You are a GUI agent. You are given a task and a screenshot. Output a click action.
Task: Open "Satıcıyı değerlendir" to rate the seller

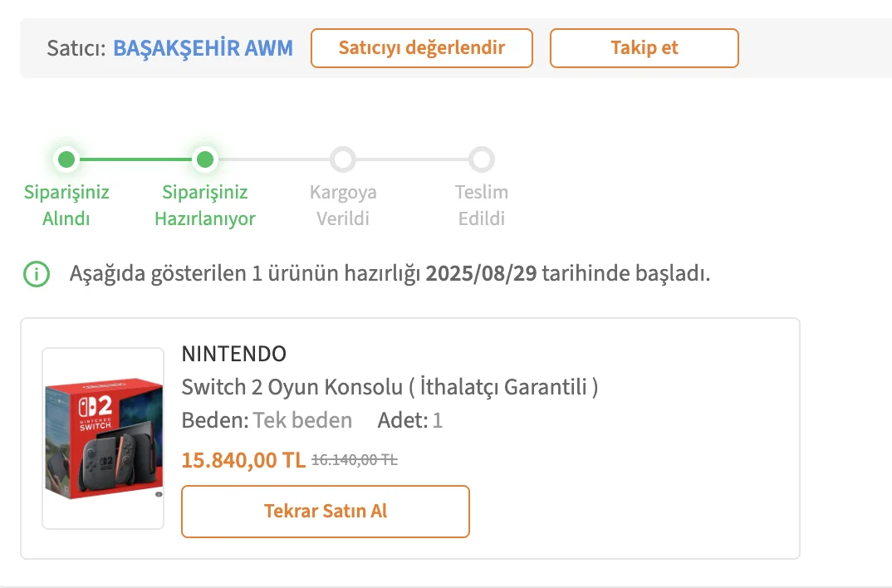click(421, 48)
